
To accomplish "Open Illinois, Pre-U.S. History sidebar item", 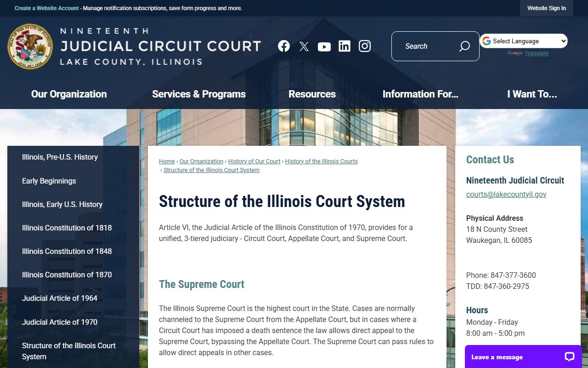I will click(73, 157).
